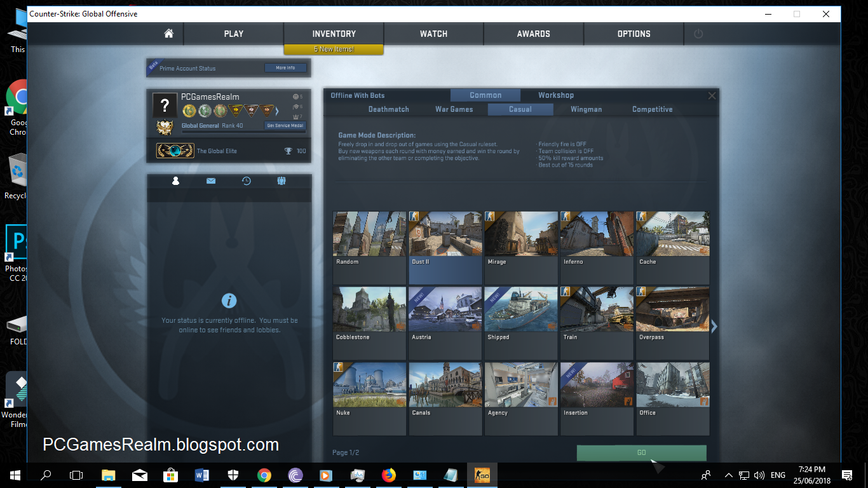Open the PLAY menu
The image size is (868, 488).
(x=234, y=34)
